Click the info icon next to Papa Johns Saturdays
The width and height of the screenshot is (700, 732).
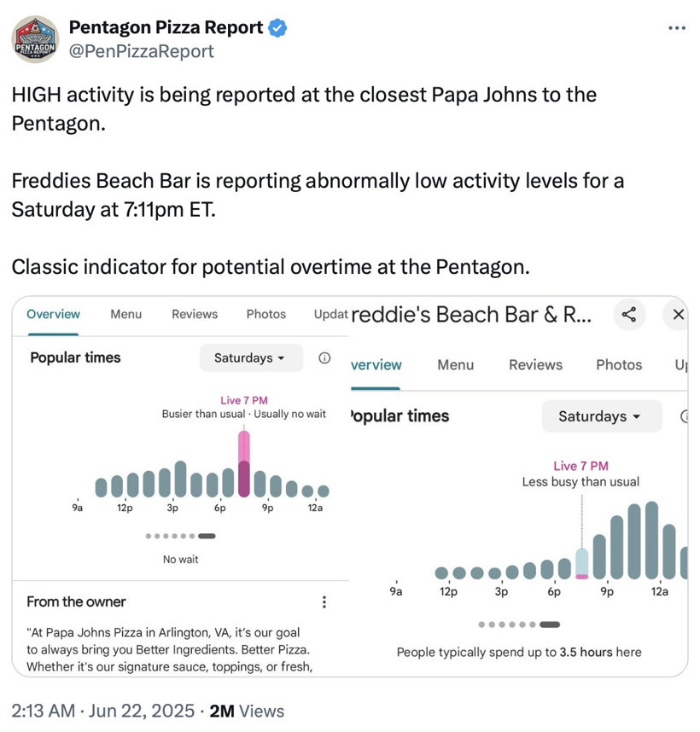(x=324, y=358)
